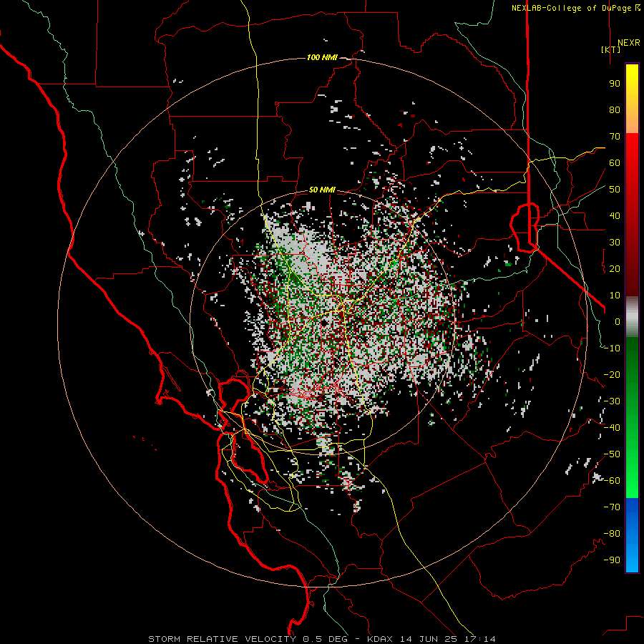Click the -90 value on velocity scale
Viewport: 644px width, 644px height.
[x=612, y=560]
